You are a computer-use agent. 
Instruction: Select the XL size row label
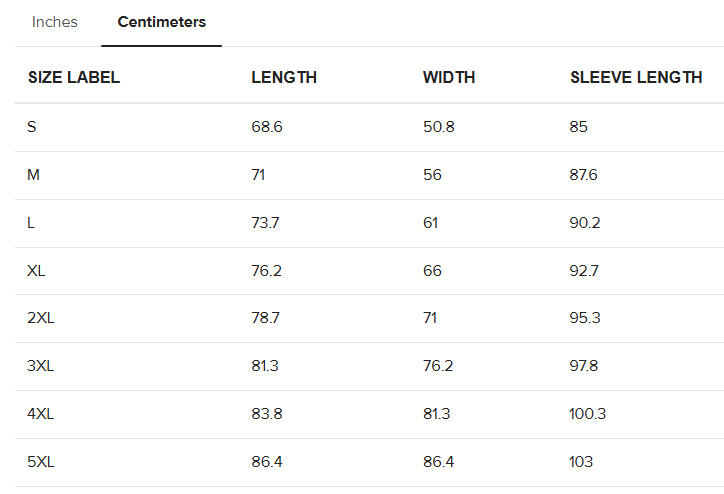click(36, 271)
